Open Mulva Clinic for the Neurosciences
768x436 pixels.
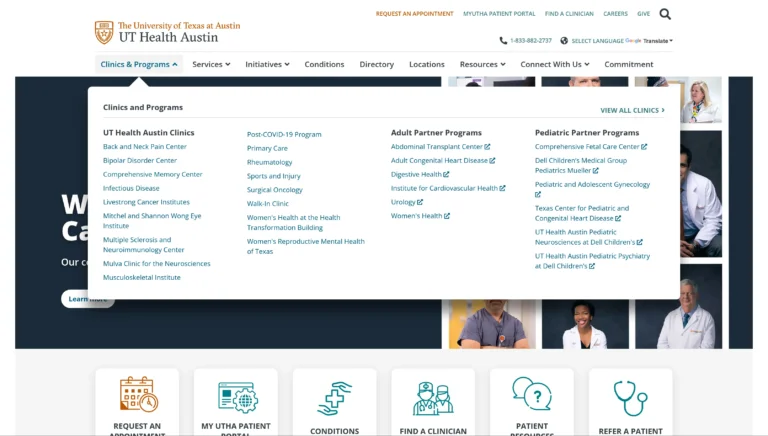click(x=156, y=264)
